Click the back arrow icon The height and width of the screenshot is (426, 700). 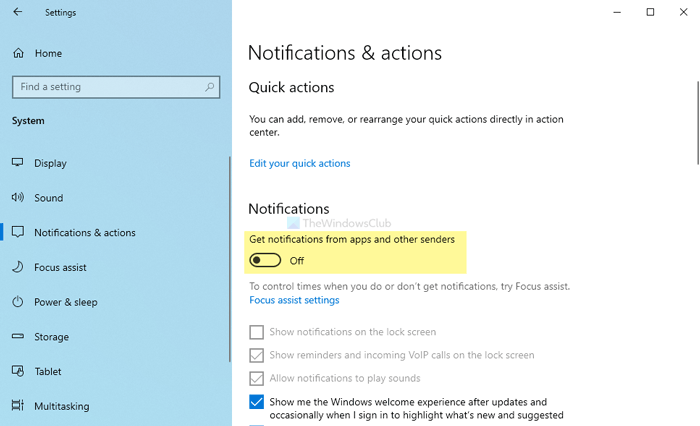(18, 12)
